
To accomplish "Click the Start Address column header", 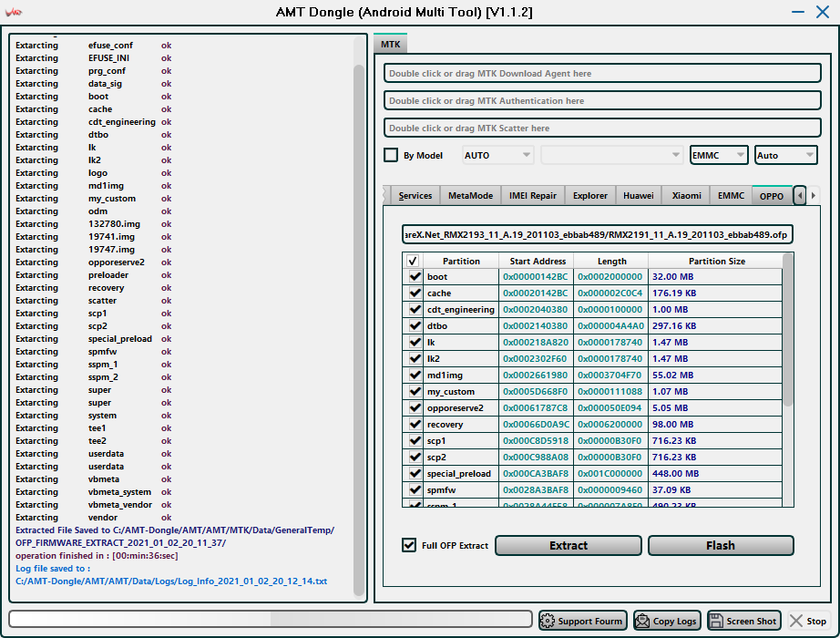I will (x=538, y=261).
